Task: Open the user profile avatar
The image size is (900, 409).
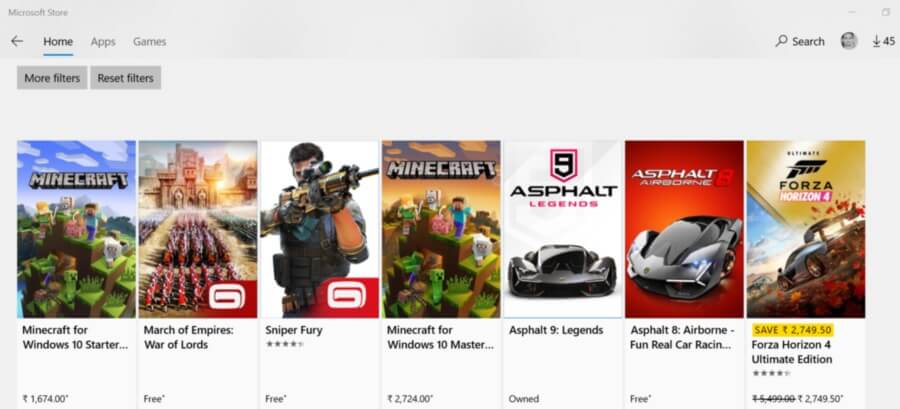Action: coord(849,41)
